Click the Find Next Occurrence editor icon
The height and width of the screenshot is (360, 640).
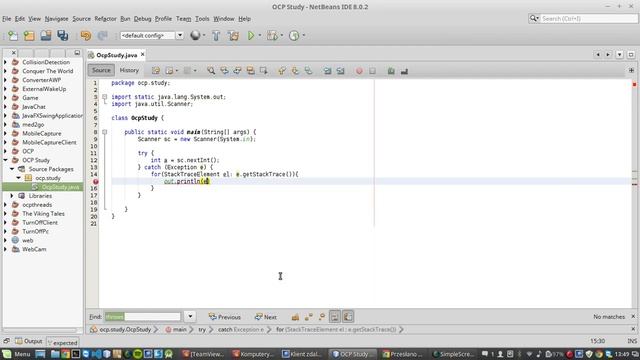point(237,71)
